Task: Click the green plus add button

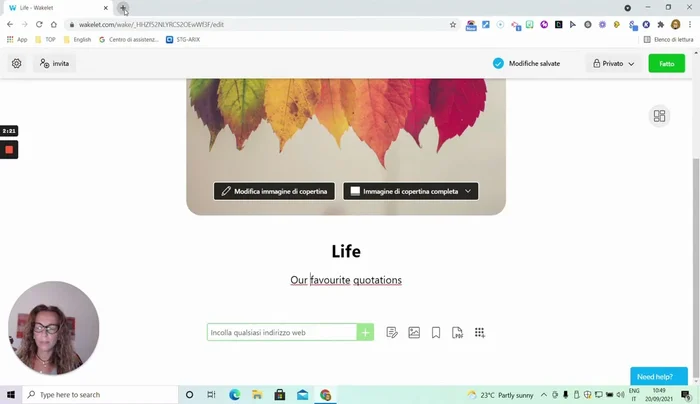Action: point(365,332)
